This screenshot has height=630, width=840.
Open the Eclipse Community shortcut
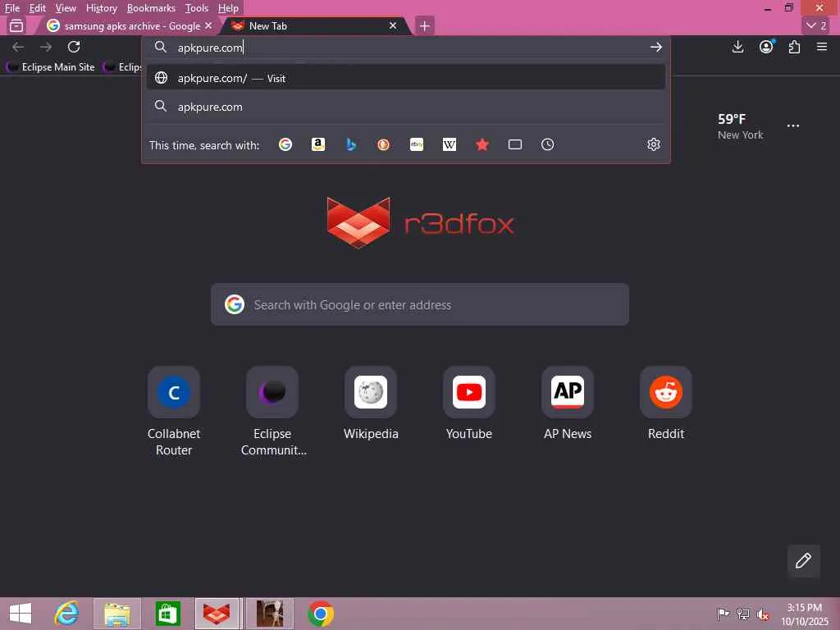tap(272, 412)
